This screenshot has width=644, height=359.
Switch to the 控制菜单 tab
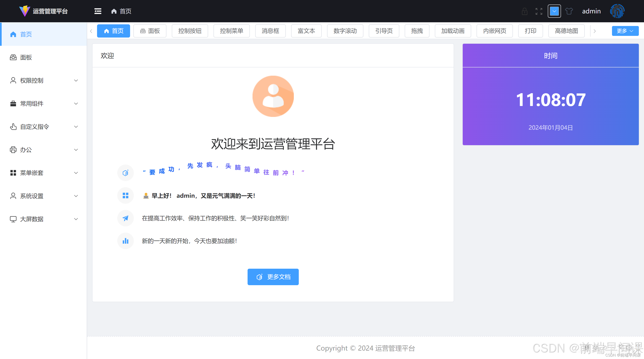[x=231, y=31]
